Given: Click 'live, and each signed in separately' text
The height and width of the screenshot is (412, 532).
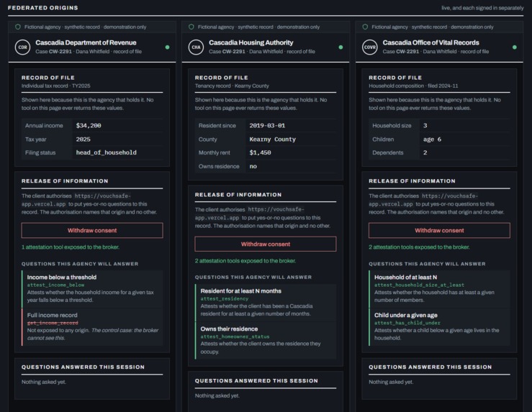Looking at the screenshot, I should [x=482, y=8].
